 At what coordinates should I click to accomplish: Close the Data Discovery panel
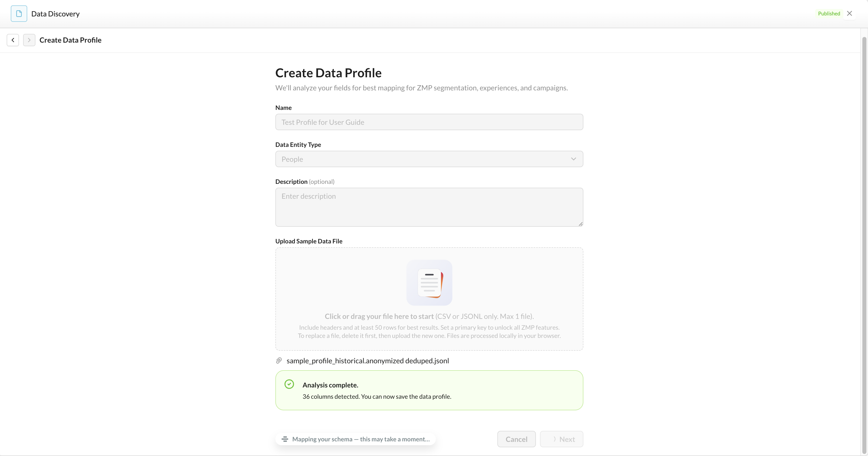pos(850,14)
